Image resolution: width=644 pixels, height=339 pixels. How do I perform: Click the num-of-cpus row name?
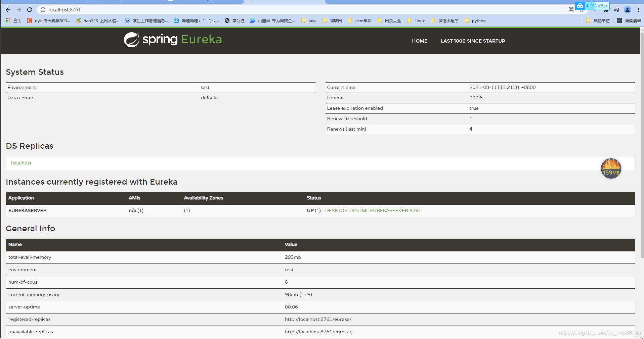pyautogui.click(x=23, y=282)
